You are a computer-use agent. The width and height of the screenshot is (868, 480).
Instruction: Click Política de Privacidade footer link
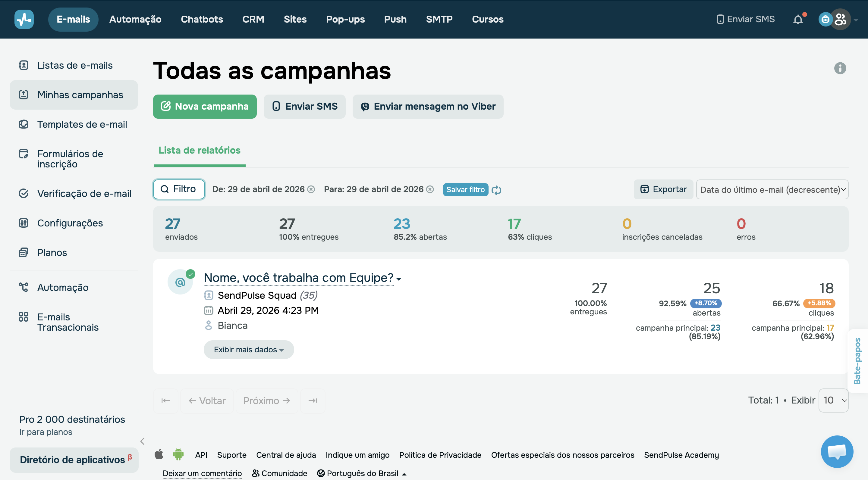tap(440, 455)
